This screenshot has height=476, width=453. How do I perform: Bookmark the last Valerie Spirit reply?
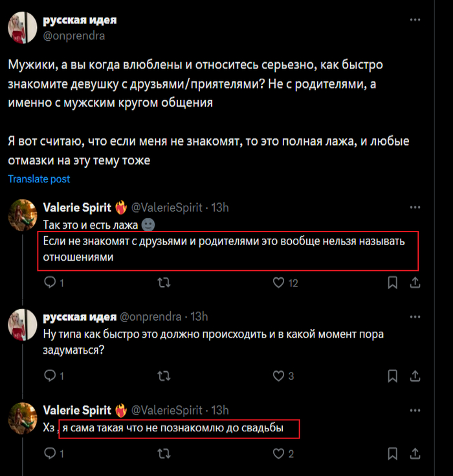click(x=392, y=454)
